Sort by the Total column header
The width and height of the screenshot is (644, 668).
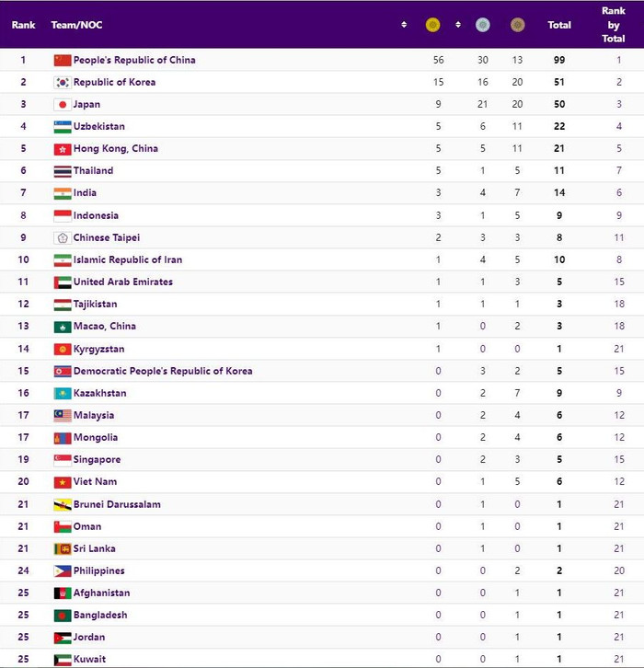click(x=559, y=25)
